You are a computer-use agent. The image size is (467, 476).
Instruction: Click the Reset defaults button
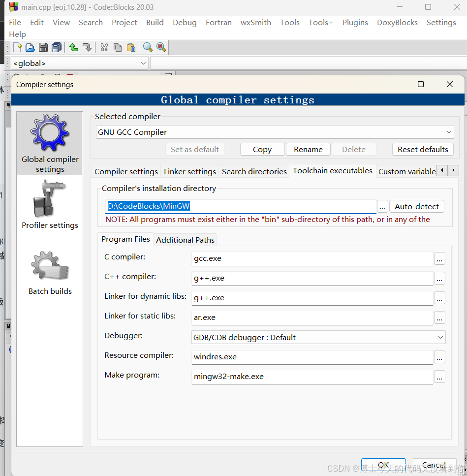tap(423, 149)
